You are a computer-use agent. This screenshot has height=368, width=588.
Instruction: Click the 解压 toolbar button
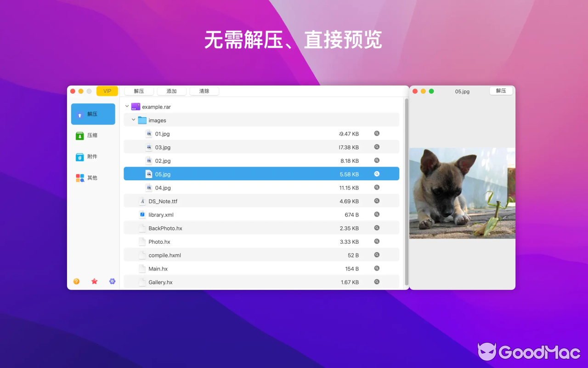pos(139,91)
